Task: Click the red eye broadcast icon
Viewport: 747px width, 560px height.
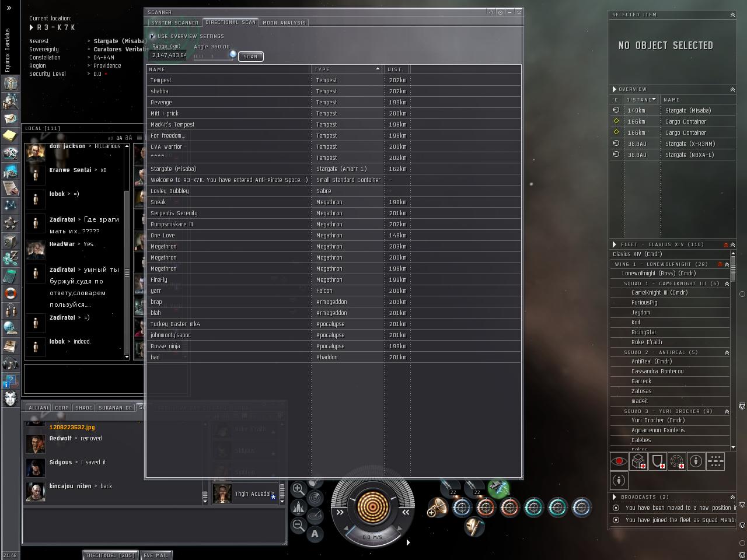Action: click(x=619, y=461)
